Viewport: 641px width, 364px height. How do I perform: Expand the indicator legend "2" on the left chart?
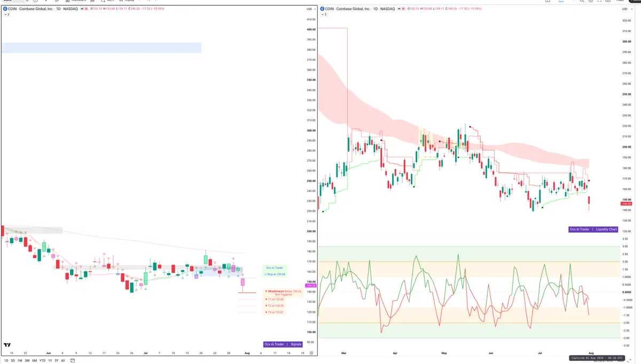6,14
